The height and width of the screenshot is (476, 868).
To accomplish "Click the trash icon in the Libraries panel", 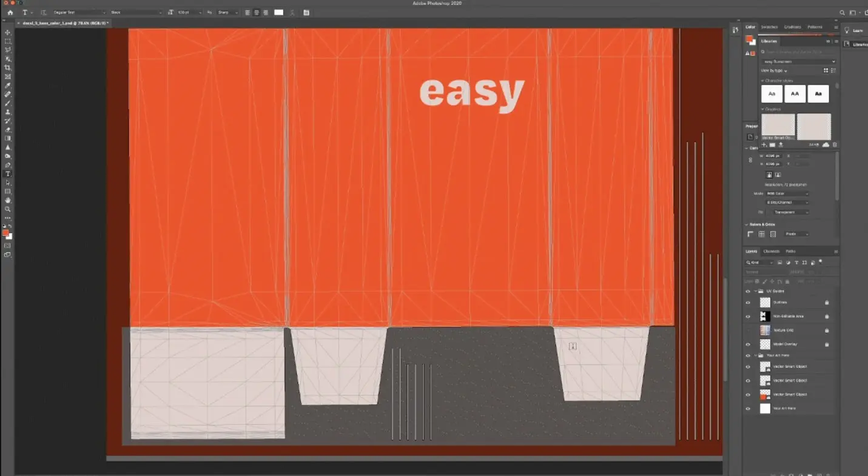I will coord(834,145).
